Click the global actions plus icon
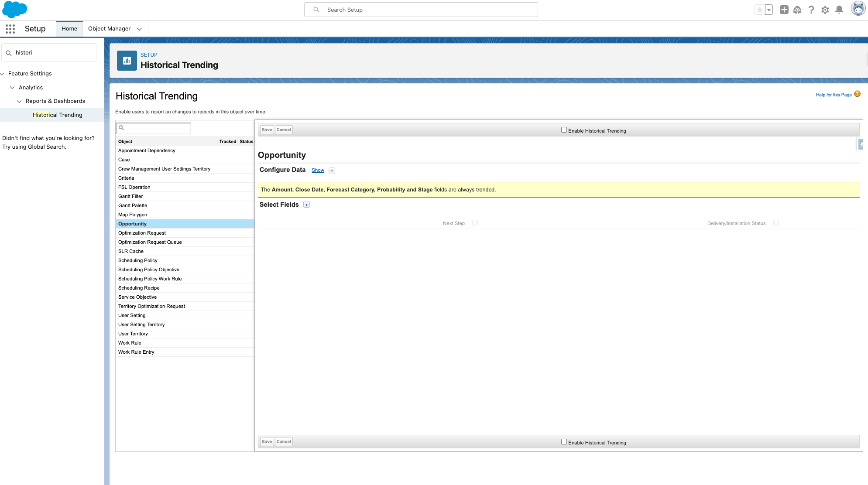 (784, 9)
